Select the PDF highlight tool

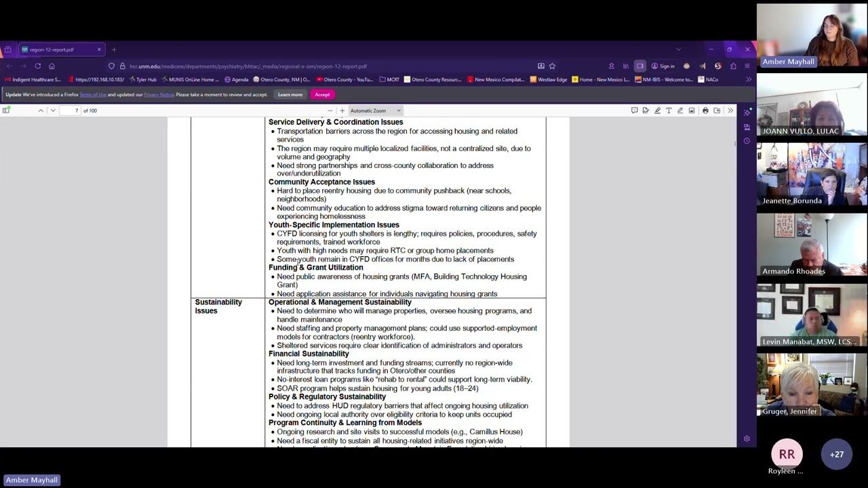tap(657, 110)
